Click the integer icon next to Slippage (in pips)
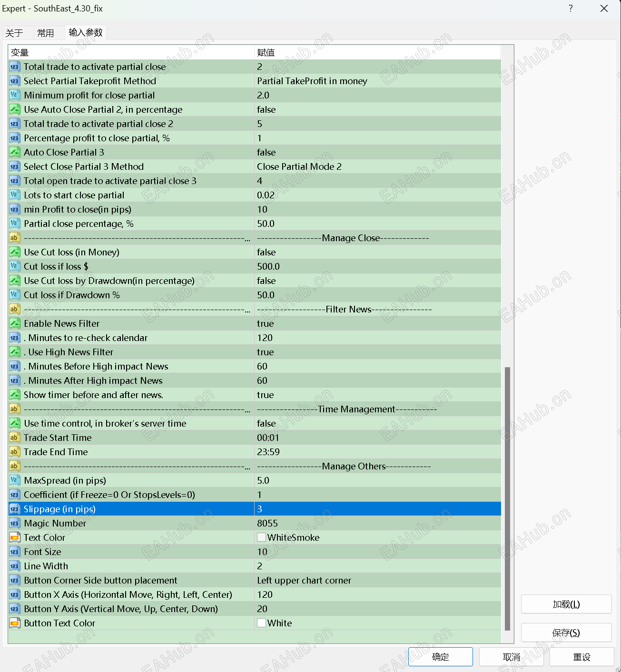The width and height of the screenshot is (621, 672). 15,509
